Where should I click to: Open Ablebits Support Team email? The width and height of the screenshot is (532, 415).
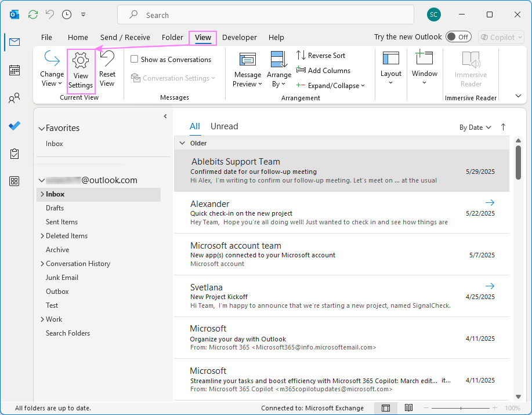[341, 171]
